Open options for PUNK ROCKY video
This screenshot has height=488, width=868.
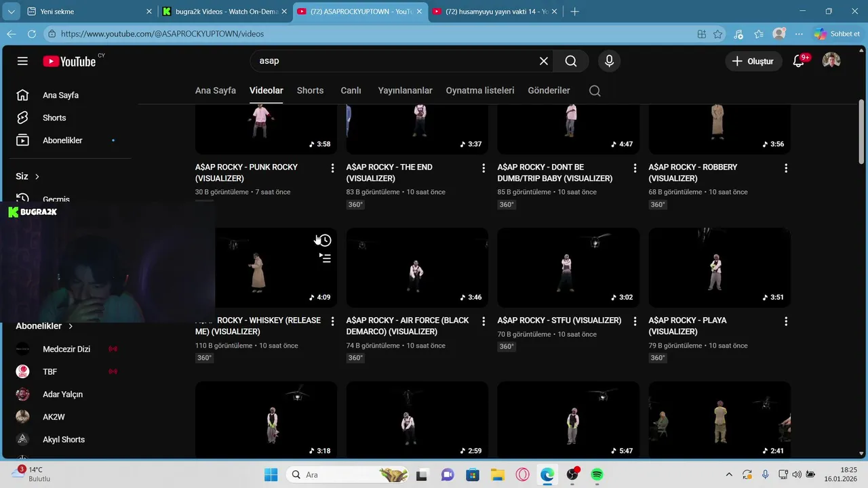click(332, 167)
